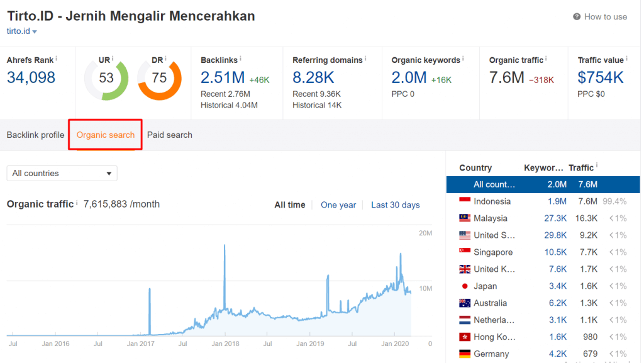Viewport: 644px width, 363px height.
Task: Click info icon beside Organic keywords
Action: (x=463, y=59)
